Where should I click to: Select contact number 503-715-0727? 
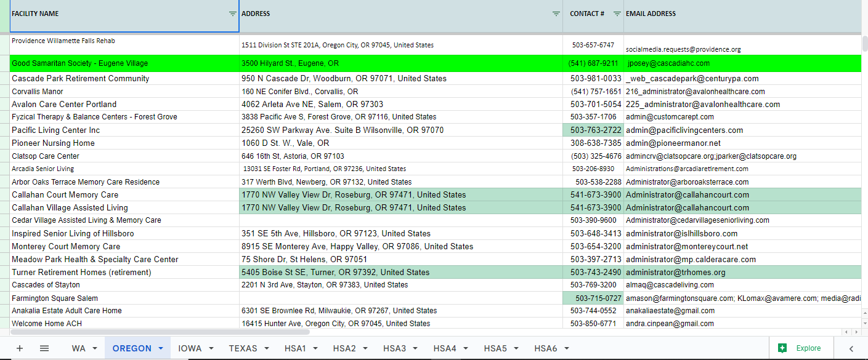(x=593, y=298)
